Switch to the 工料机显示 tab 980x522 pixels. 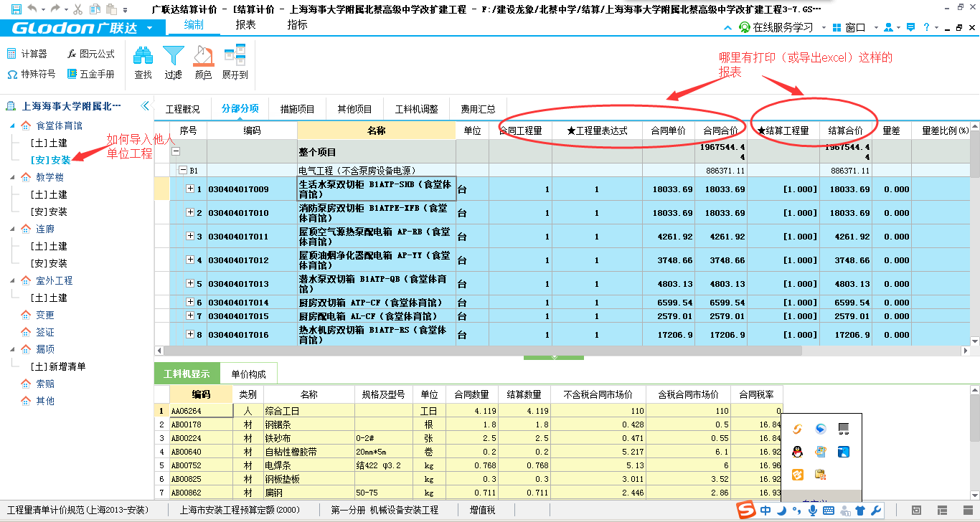187,374
